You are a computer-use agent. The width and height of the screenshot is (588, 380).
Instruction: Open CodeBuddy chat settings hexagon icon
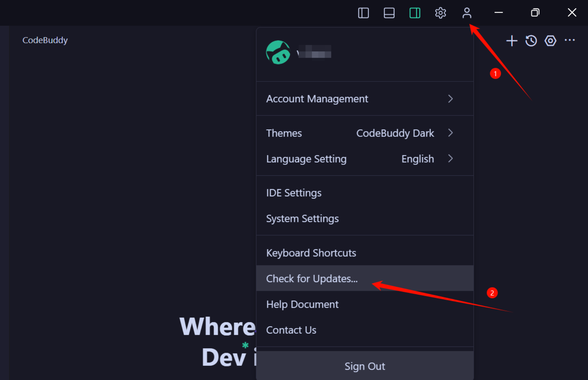(550, 41)
